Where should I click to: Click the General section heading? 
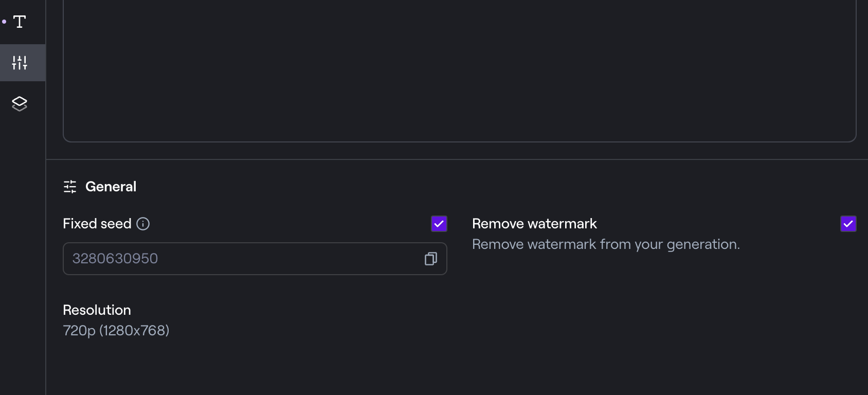[x=111, y=187]
